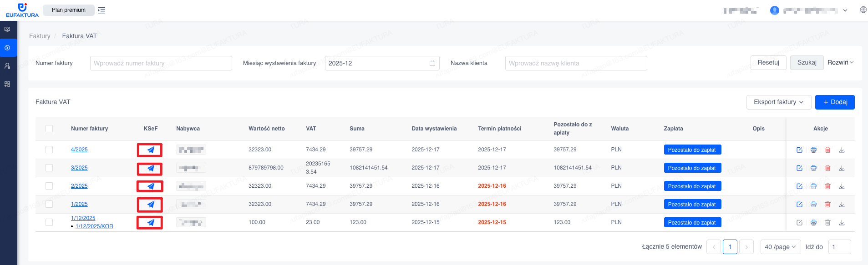Open the clients sidebar icon
Viewport: 868px width, 265px height.
click(7, 66)
